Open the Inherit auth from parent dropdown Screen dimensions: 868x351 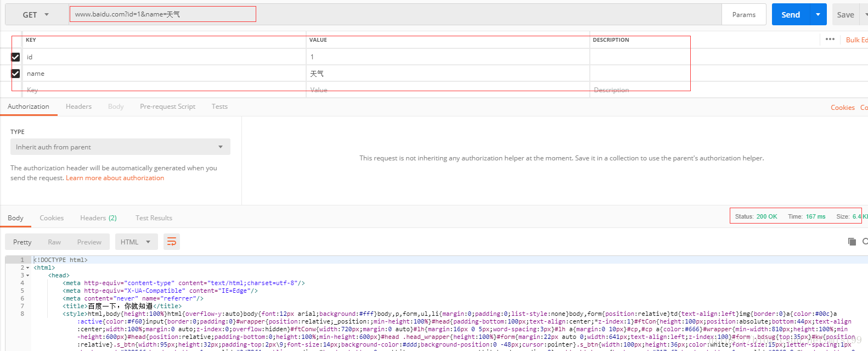120,147
